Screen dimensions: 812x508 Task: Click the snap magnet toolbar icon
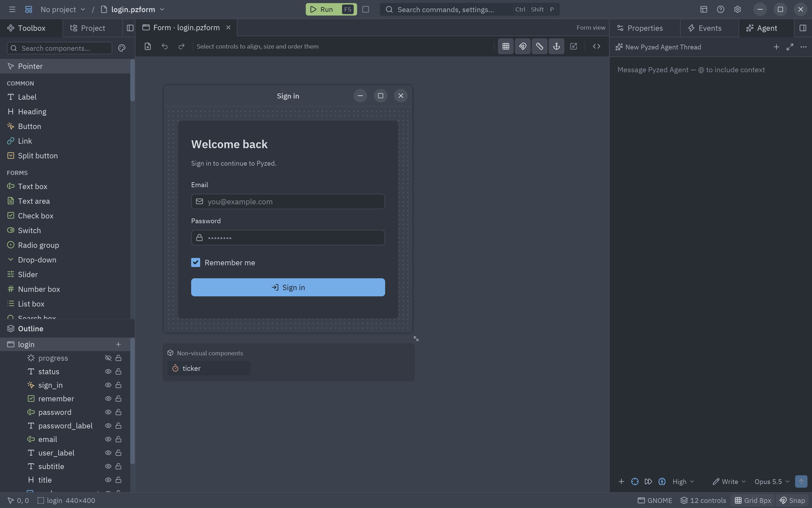pyautogui.click(x=522, y=46)
